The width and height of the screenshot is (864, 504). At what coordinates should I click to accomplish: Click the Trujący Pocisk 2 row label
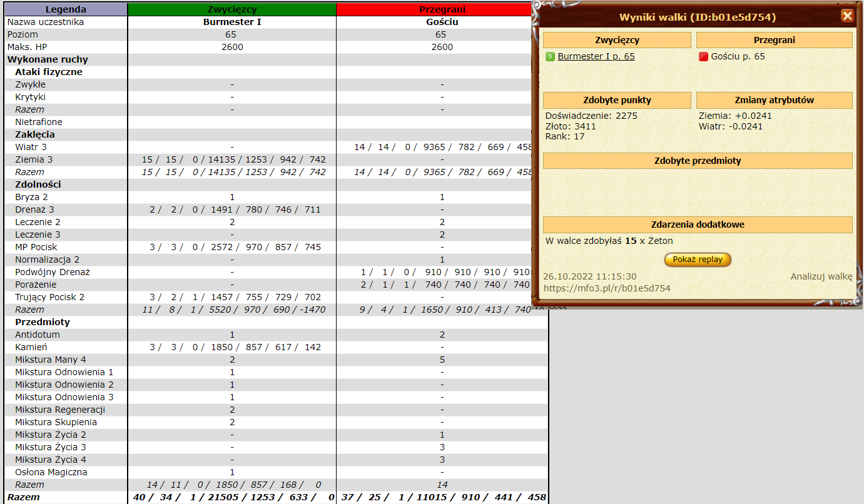50,297
